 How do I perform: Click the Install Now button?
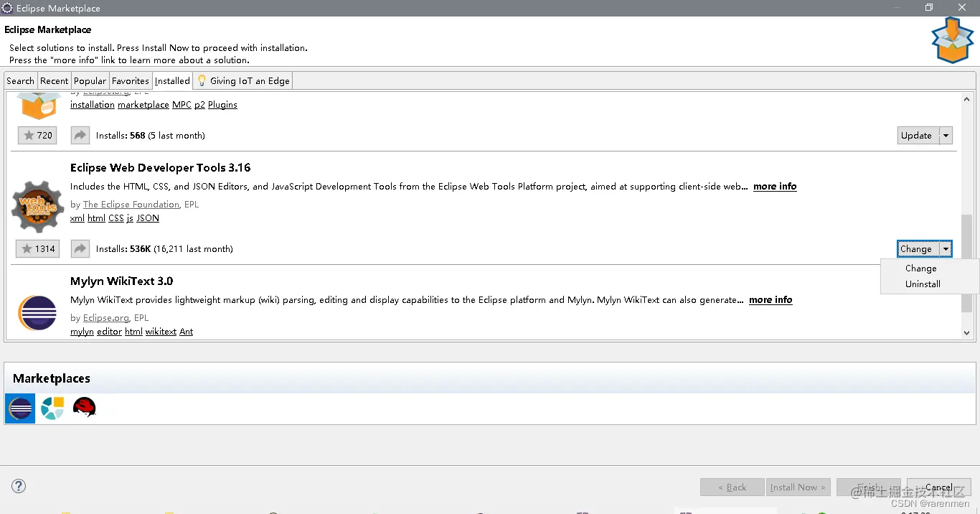(x=798, y=487)
